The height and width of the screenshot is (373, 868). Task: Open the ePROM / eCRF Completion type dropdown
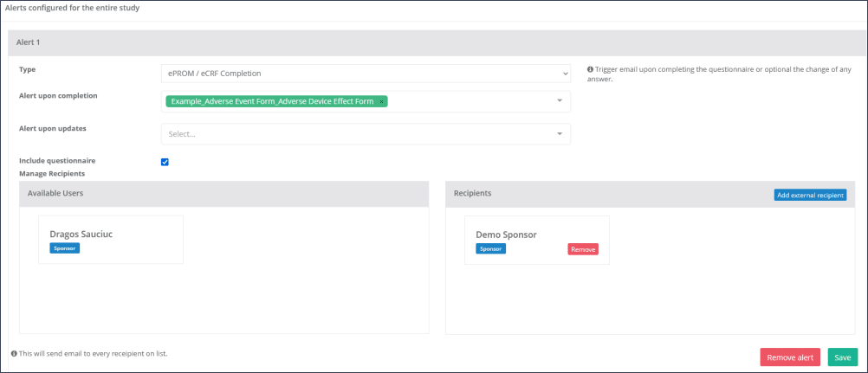[x=364, y=74]
